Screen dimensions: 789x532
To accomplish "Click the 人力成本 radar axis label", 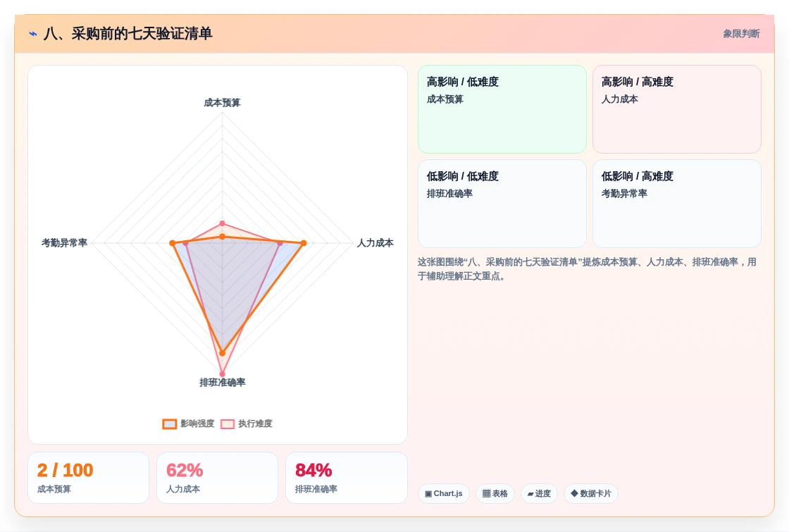I will [x=375, y=243].
